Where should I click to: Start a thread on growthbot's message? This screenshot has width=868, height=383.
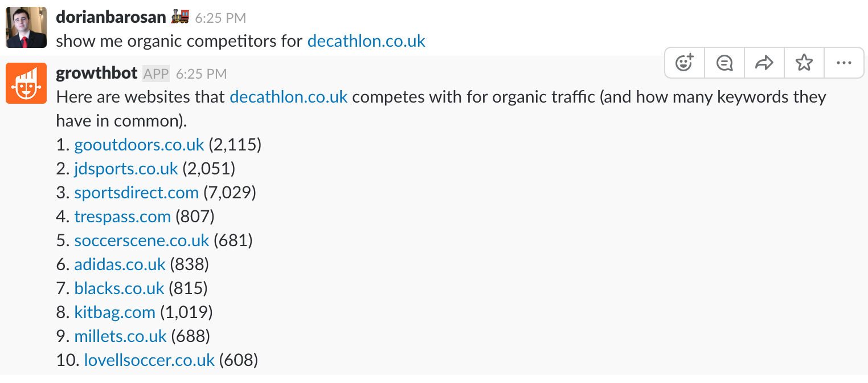724,63
